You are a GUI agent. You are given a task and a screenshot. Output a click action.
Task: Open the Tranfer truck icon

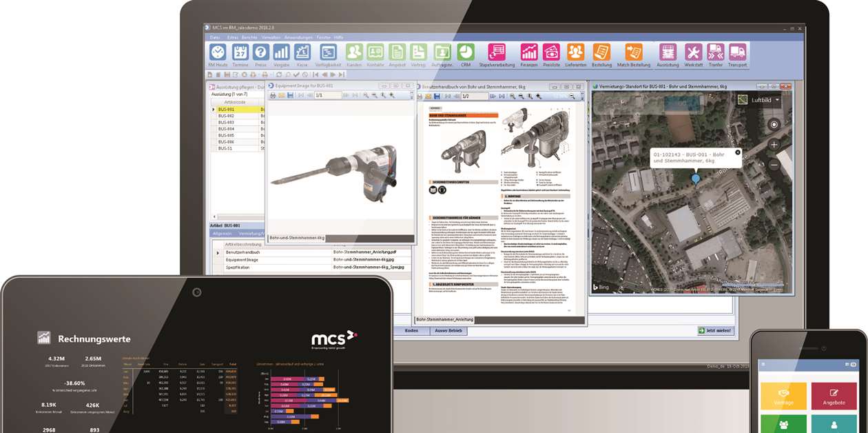tap(715, 52)
